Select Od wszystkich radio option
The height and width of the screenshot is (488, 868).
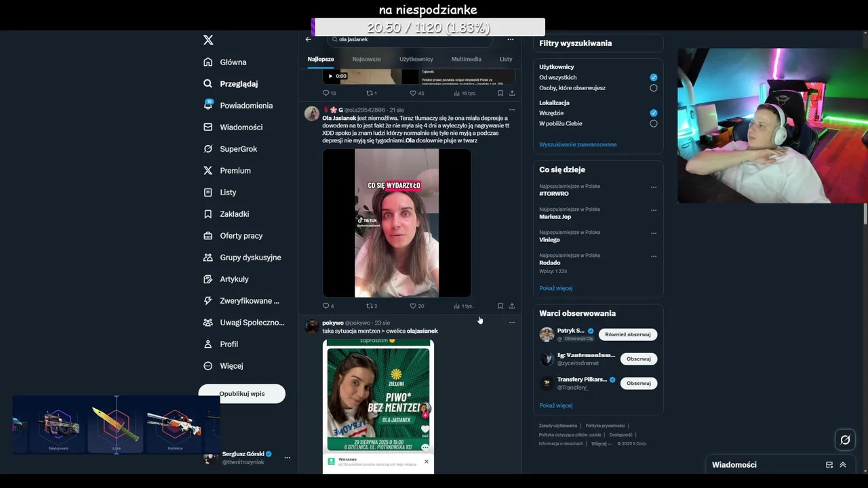tap(654, 77)
